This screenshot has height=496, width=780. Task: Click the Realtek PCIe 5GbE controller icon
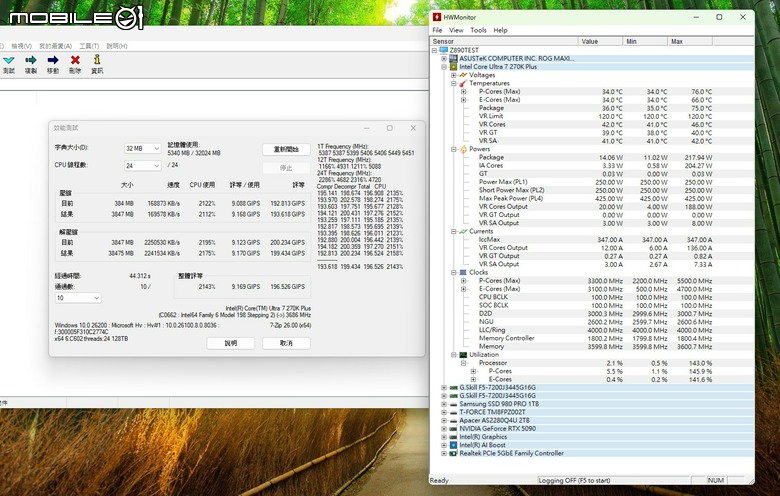click(x=453, y=454)
